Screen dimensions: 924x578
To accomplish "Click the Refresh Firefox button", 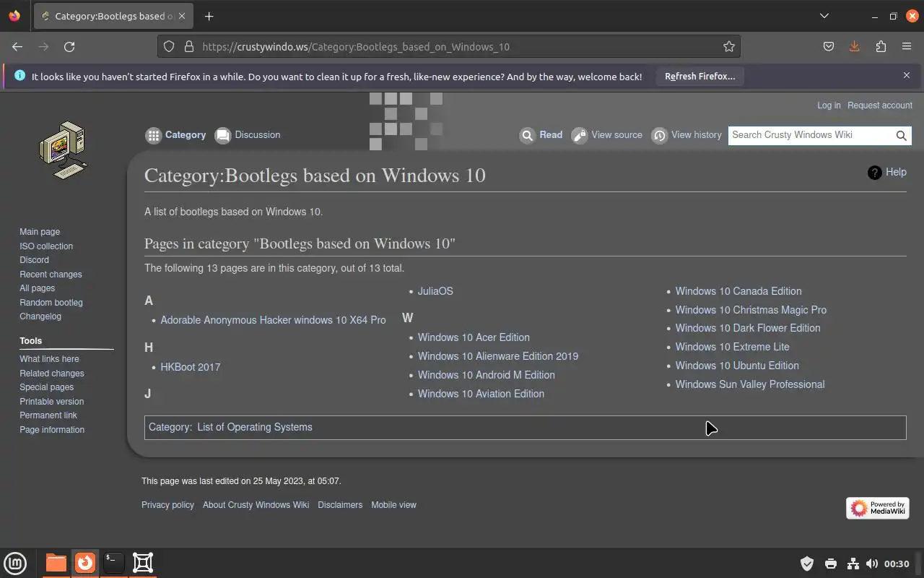I will click(x=699, y=76).
